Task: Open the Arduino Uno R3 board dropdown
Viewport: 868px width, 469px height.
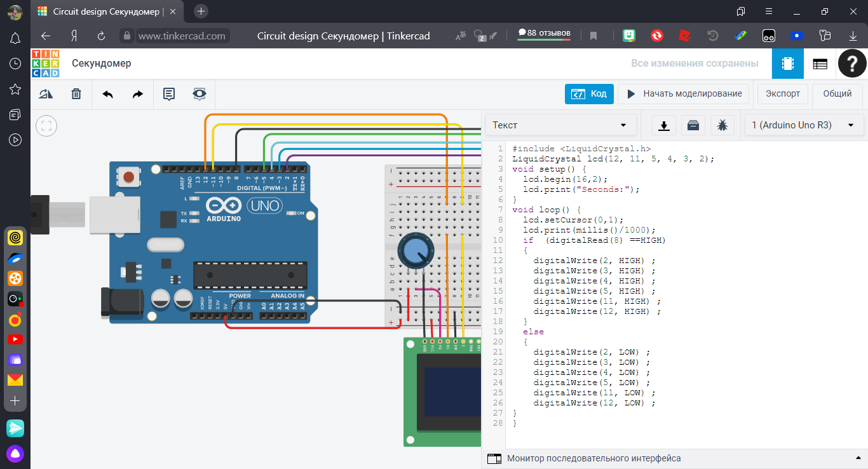Action: [804, 125]
